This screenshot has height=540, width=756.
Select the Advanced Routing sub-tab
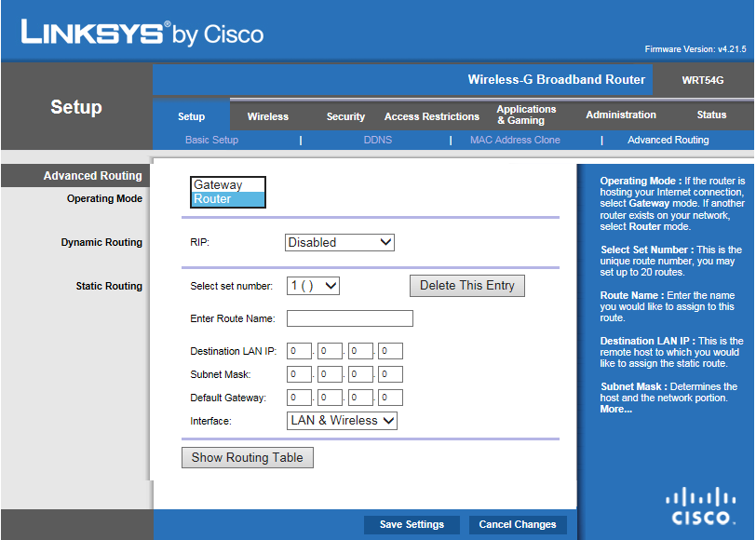(x=668, y=140)
